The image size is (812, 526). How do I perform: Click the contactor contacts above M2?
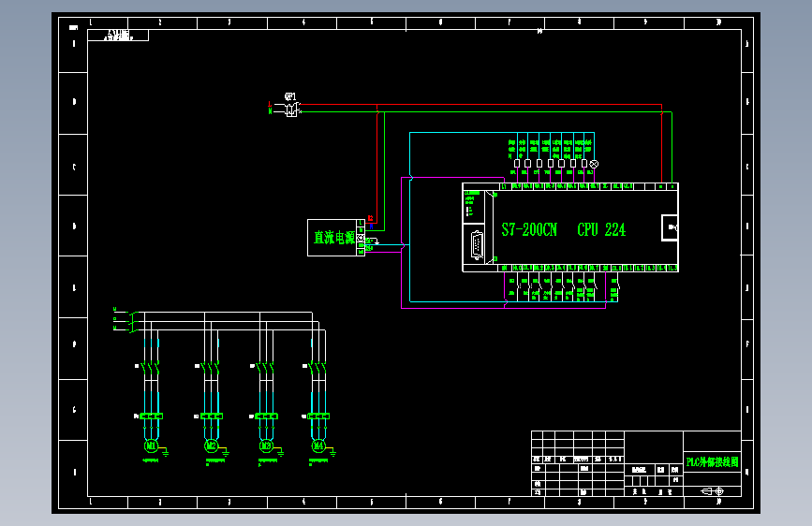[x=210, y=368]
